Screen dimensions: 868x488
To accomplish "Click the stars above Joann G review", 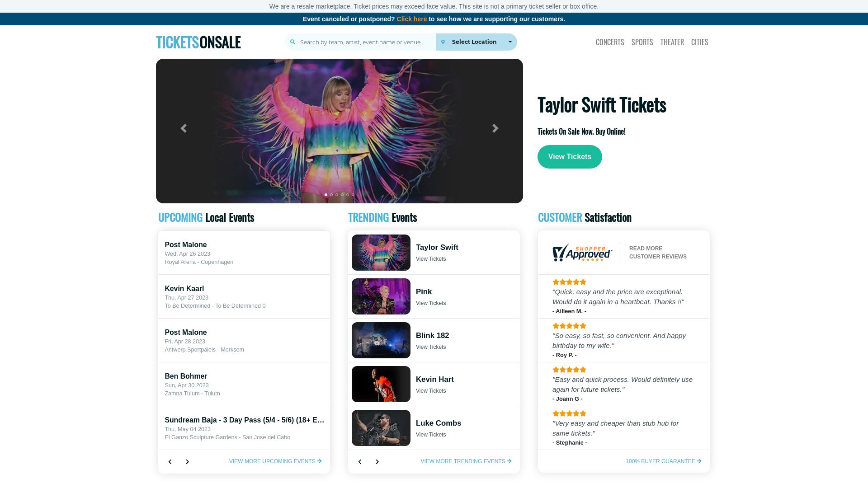I will [x=569, y=370].
